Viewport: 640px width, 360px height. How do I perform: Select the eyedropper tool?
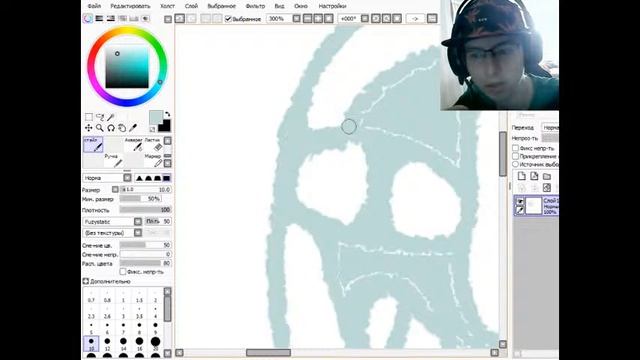[x=133, y=128]
